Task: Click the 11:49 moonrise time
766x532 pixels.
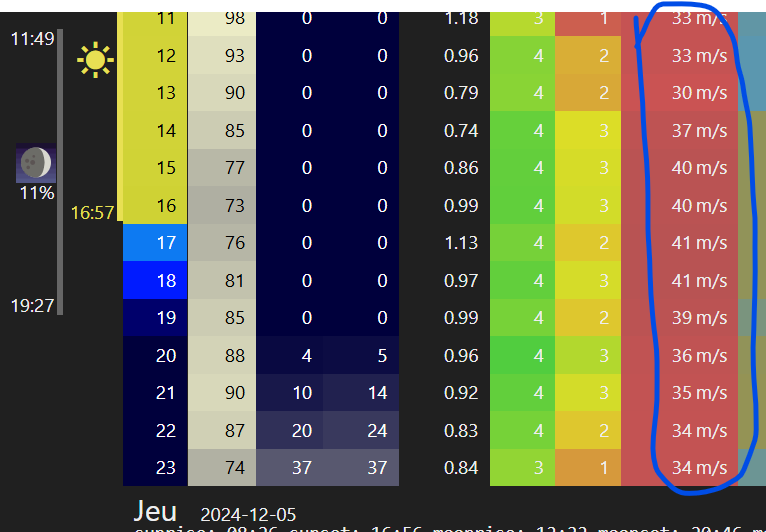Action: click(32, 39)
